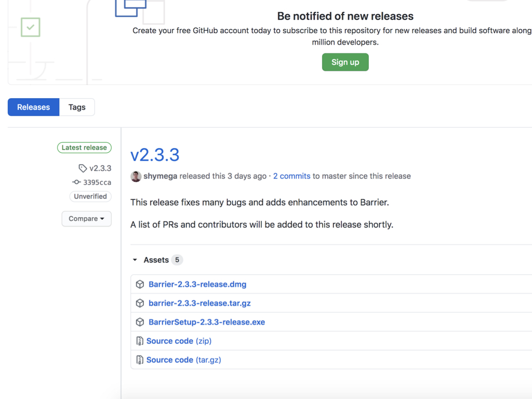
Task: Click package icon for BarrierSetup exe asset
Action: tap(140, 322)
